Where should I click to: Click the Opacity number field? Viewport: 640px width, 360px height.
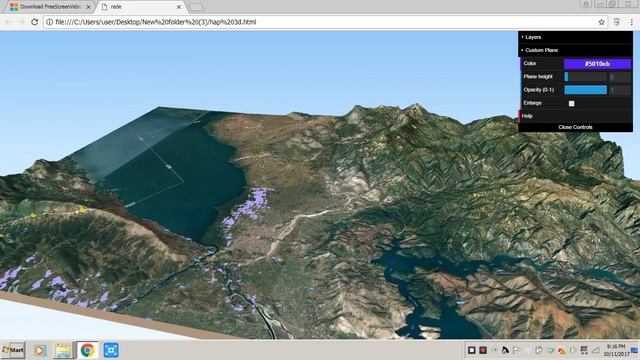pyautogui.click(x=620, y=90)
